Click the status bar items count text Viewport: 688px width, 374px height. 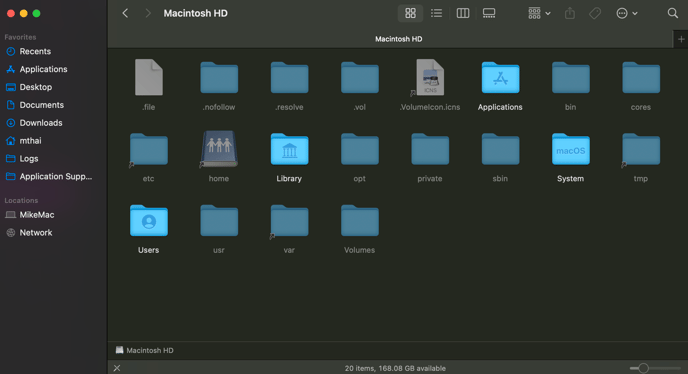coord(395,368)
